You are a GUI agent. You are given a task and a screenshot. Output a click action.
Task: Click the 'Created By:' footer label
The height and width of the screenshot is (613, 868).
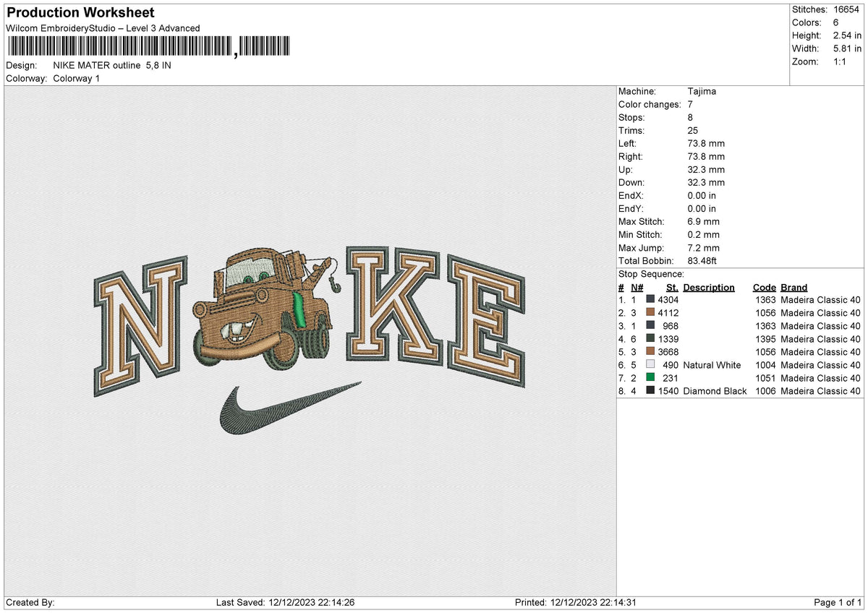[30, 602]
